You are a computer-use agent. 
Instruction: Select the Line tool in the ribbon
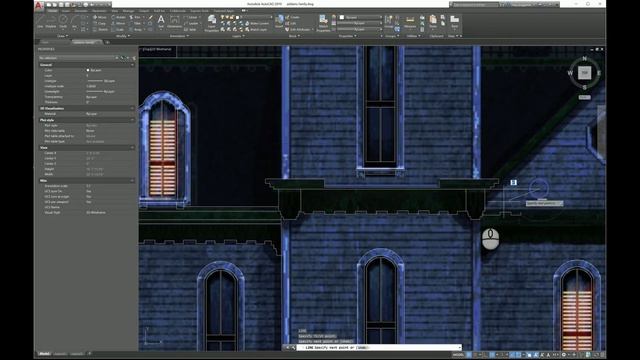(x=40, y=21)
